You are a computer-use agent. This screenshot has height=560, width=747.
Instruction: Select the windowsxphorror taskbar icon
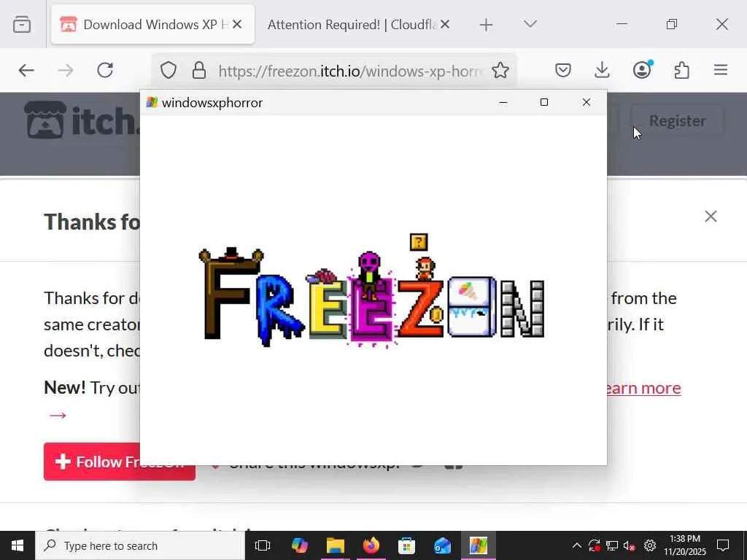click(479, 545)
